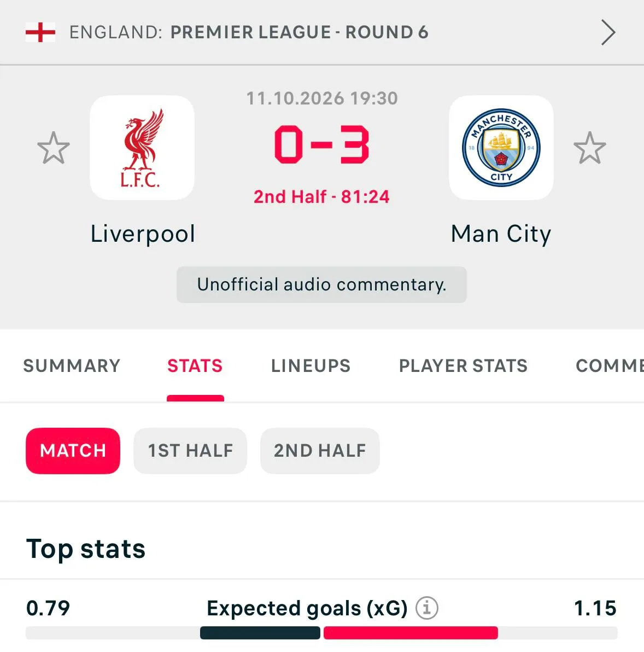Show the xG info icon
Screen dimensions: 644x652
tap(427, 608)
